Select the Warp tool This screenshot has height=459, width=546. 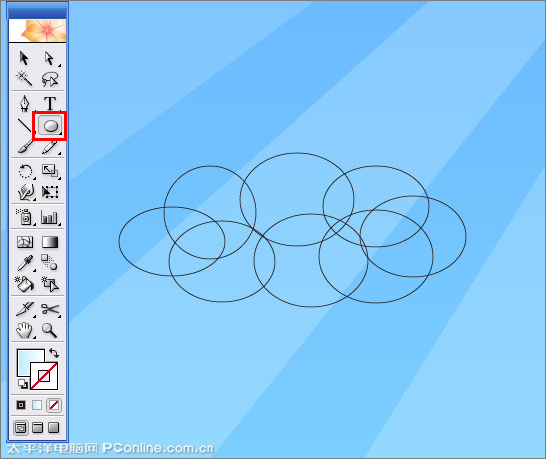coord(26,192)
